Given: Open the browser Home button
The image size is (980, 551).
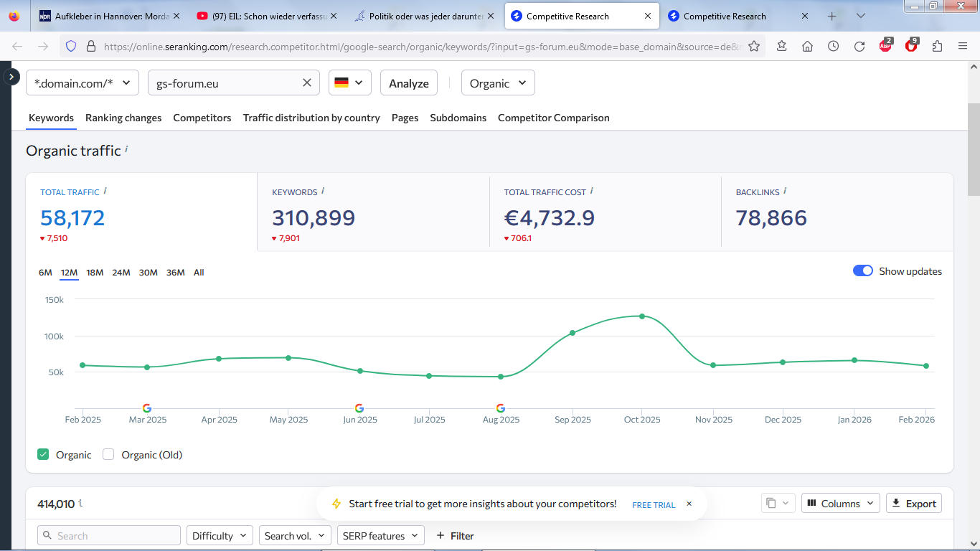Looking at the screenshot, I should point(807,46).
